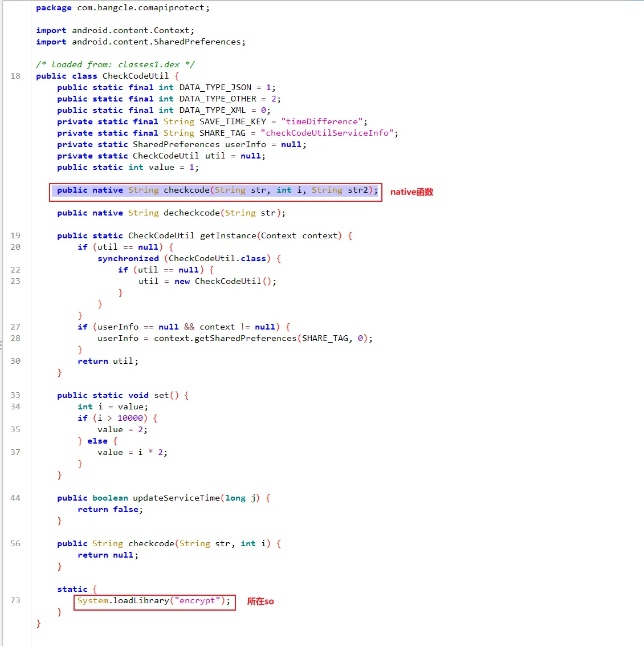Screen dimensions: 644x646
Task: Select the DATA_TYPE_OTHER constant
Action: tap(217, 99)
